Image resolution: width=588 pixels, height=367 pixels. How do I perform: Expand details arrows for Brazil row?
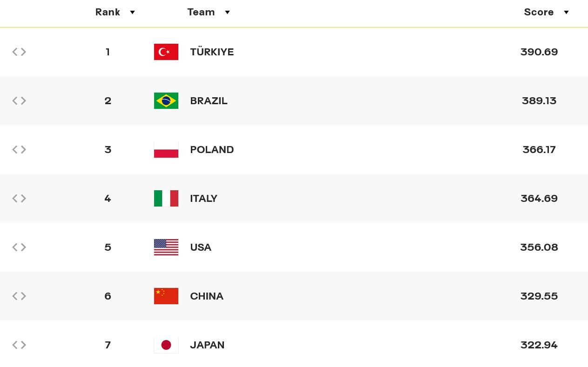(x=19, y=100)
